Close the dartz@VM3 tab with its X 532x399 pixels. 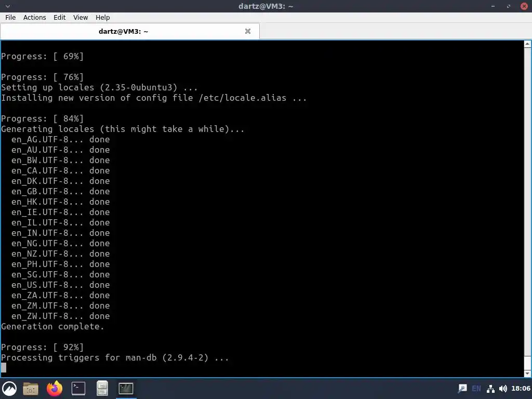(x=248, y=31)
